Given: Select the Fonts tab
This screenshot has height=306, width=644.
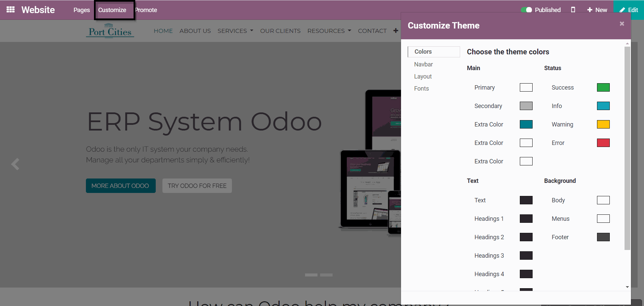Looking at the screenshot, I should (x=421, y=89).
